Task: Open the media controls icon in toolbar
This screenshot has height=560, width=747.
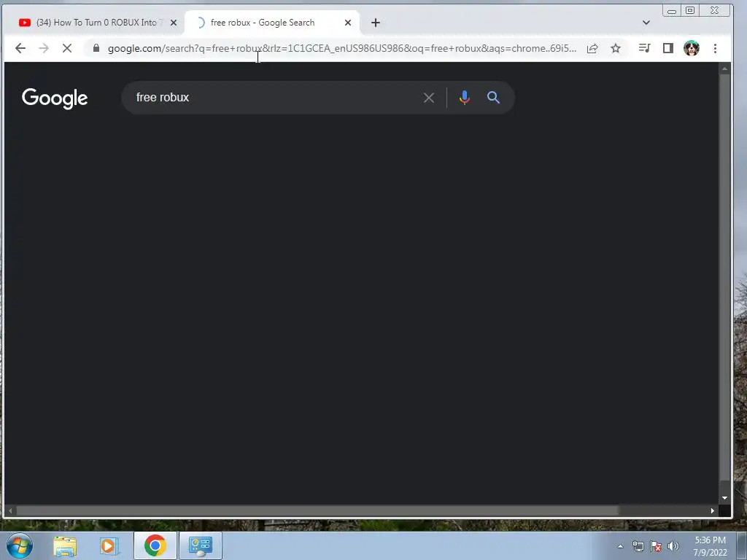Action: pos(644,48)
